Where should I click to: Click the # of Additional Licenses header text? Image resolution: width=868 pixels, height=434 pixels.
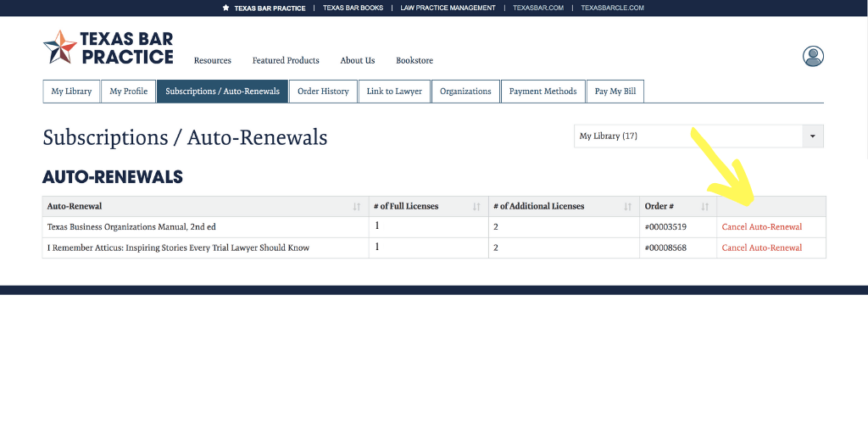tap(538, 207)
